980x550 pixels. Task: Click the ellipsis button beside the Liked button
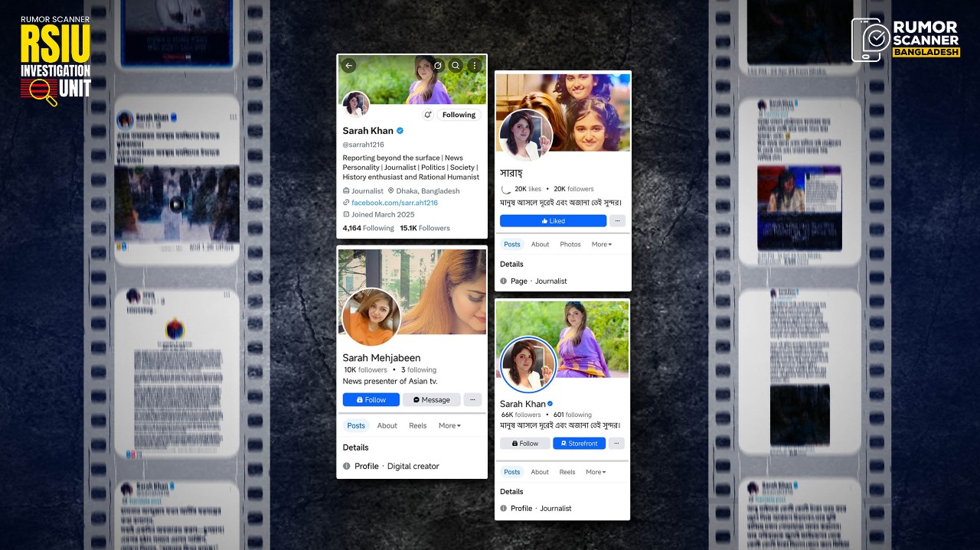click(x=617, y=221)
